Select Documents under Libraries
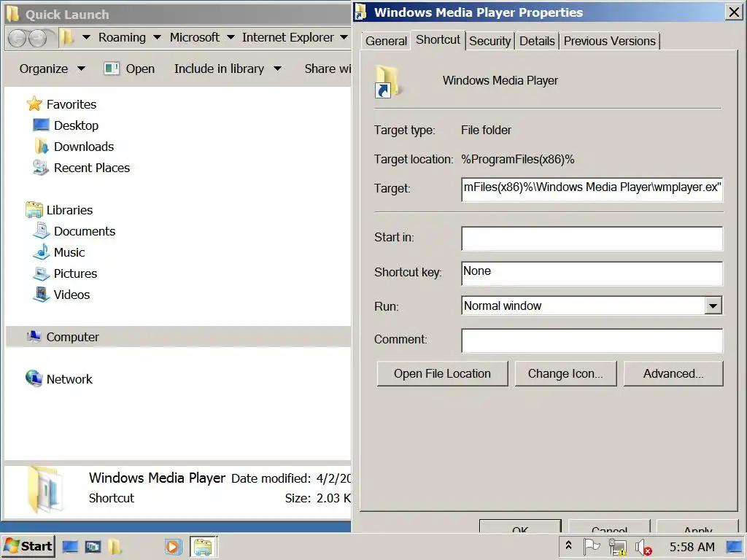This screenshot has width=747, height=560. [x=85, y=231]
